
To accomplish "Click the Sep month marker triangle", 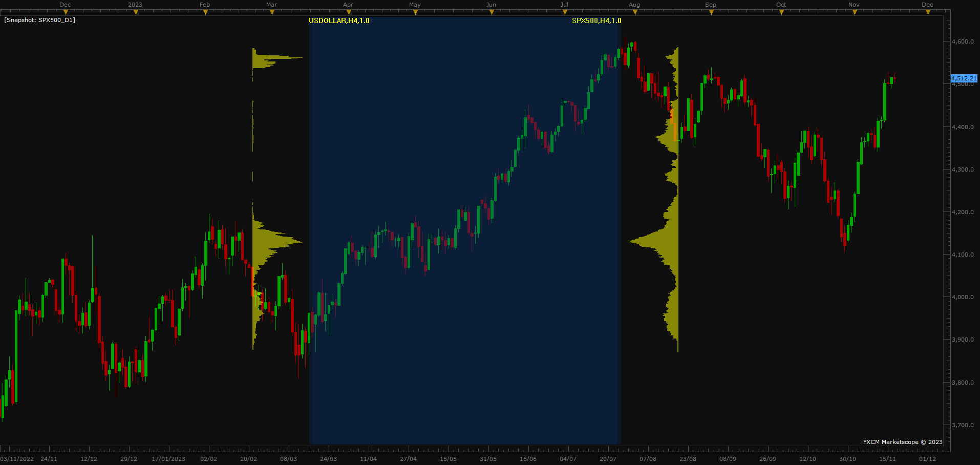I will coord(711,12).
